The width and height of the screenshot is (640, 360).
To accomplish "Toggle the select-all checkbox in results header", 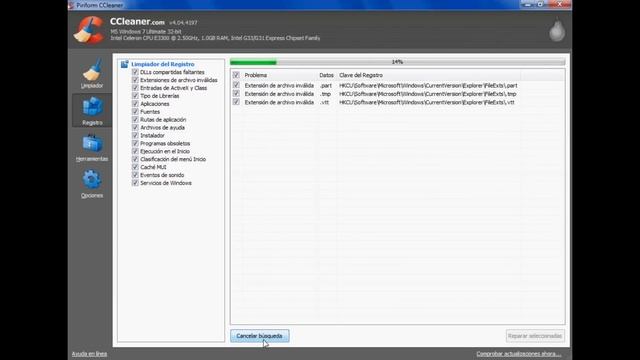I will coord(236,75).
